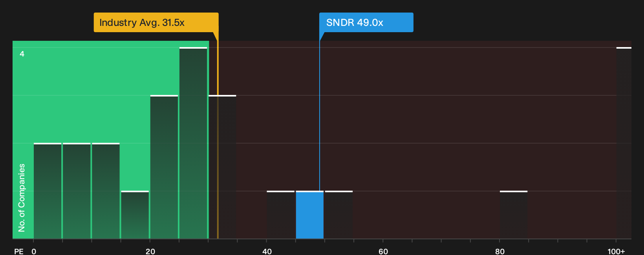This screenshot has height=255, width=644.
Task: Select the 5-10 PE histogram bar
Action: click(77, 191)
